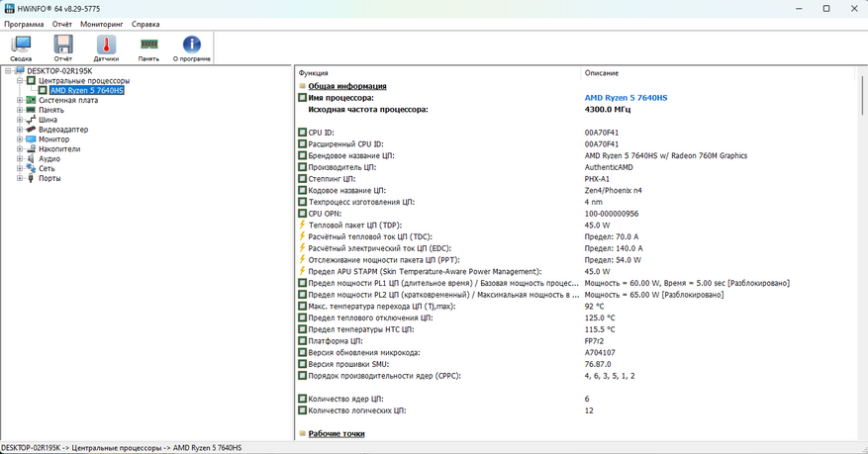Viewport: 868px width, 454px height.
Task: Open the Программа menu
Action: (x=24, y=25)
